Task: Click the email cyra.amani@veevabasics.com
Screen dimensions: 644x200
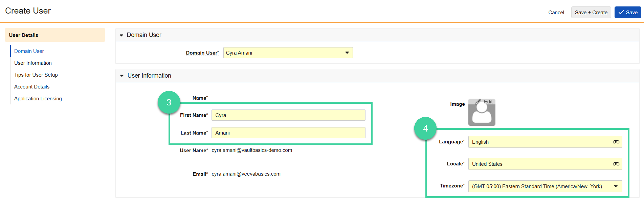Action: tap(246, 174)
